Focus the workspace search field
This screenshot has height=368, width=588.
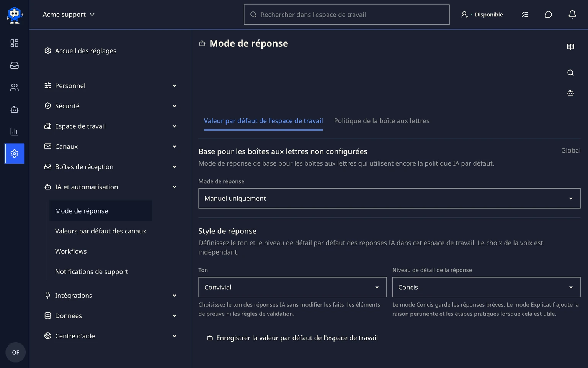[x=347, y=15]
